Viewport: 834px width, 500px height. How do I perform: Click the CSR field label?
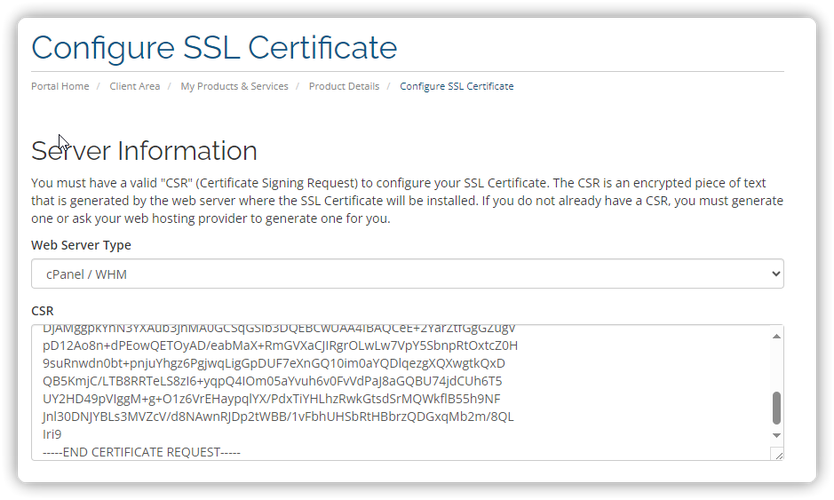pos(42,311)
